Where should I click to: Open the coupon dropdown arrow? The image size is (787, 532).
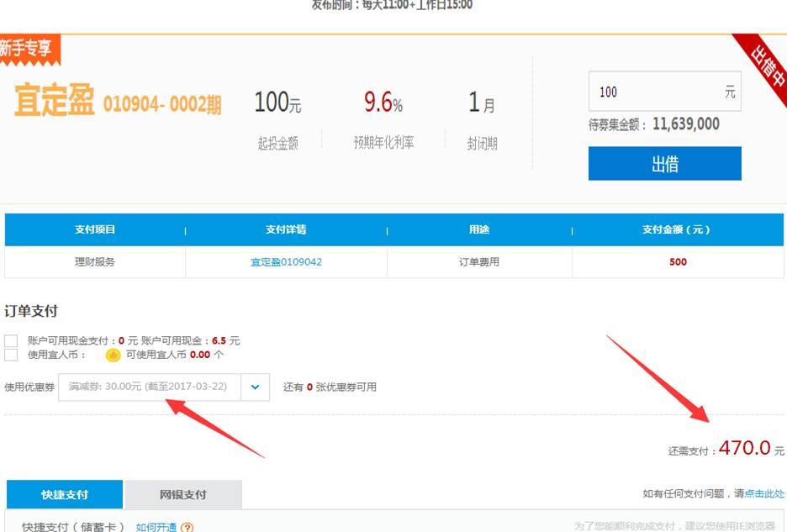tap(255, 387)
